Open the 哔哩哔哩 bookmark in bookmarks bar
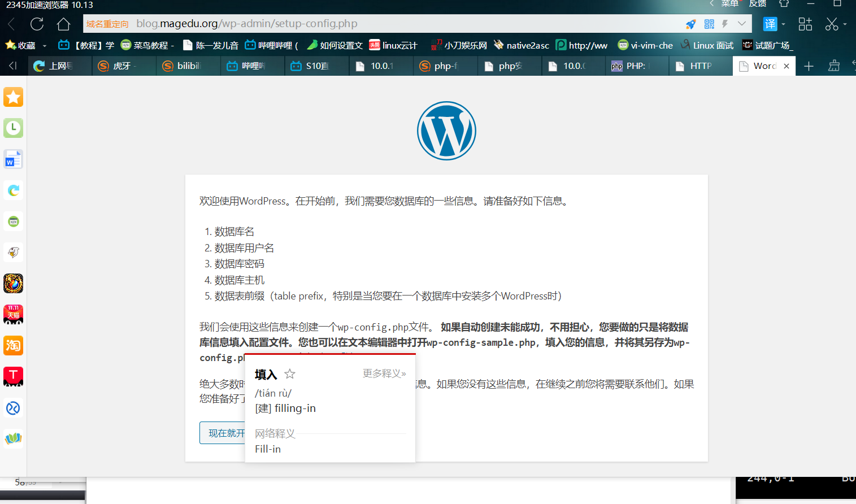Viewport: 856px width, 504px height. (271, 45)
